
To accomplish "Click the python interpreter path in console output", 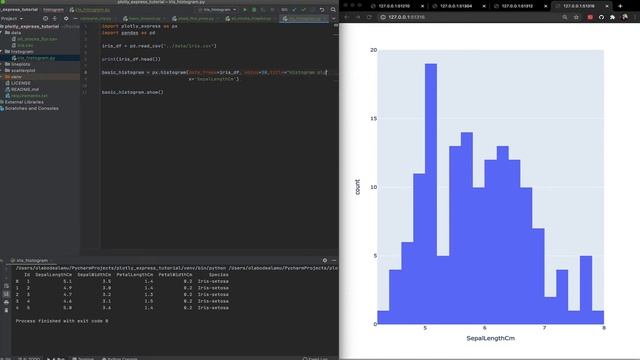I will [120, 268].
